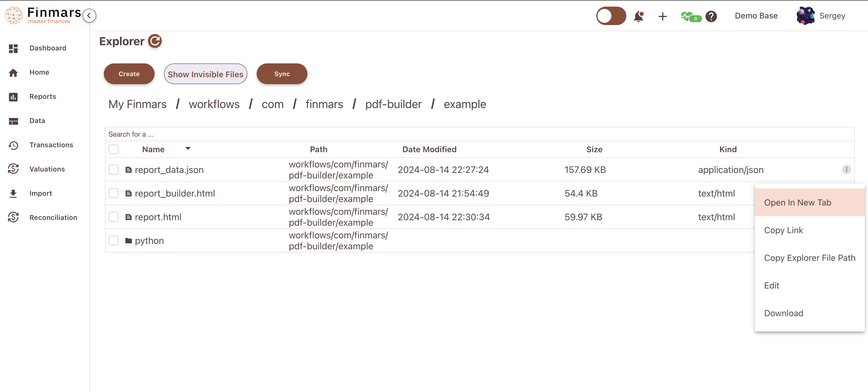Viewport: 868px width, 392px height.
Task: Click the Import download icon
Action: pos(13,193)
